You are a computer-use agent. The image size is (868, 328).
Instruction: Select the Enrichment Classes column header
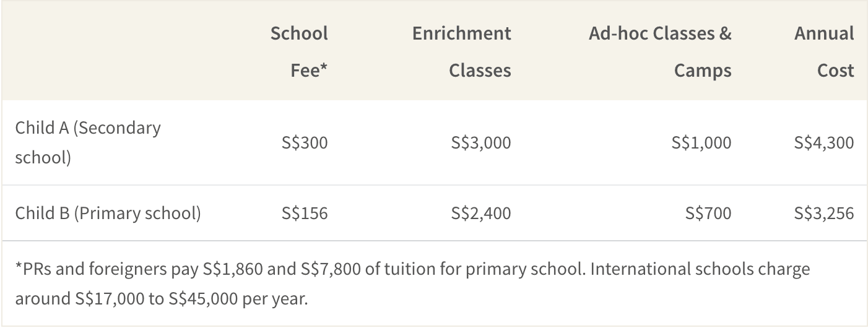tap(462, 51)
